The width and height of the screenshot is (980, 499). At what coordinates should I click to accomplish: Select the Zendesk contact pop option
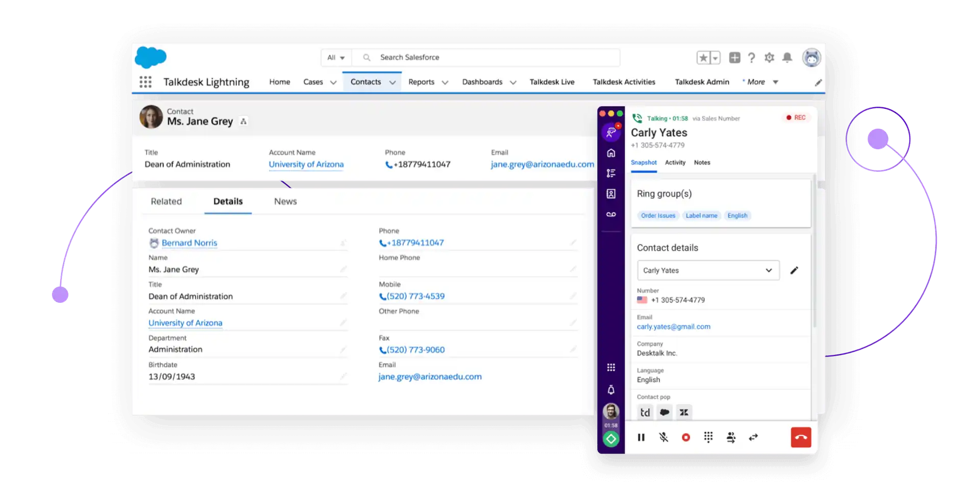(683, 412)
